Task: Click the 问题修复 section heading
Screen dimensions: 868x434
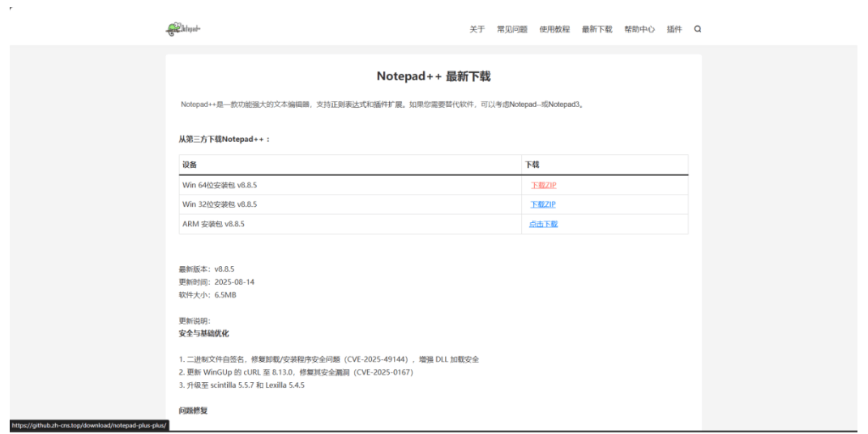Action: pos(193,411)
